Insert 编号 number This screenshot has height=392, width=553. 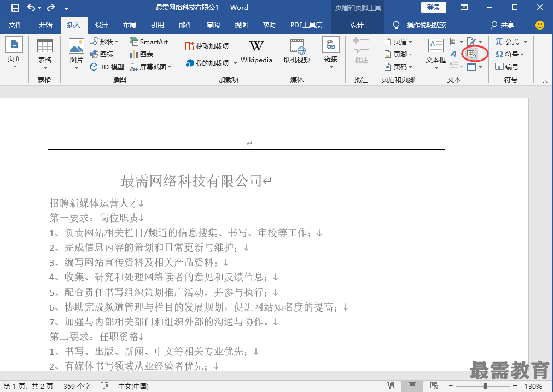507,67
